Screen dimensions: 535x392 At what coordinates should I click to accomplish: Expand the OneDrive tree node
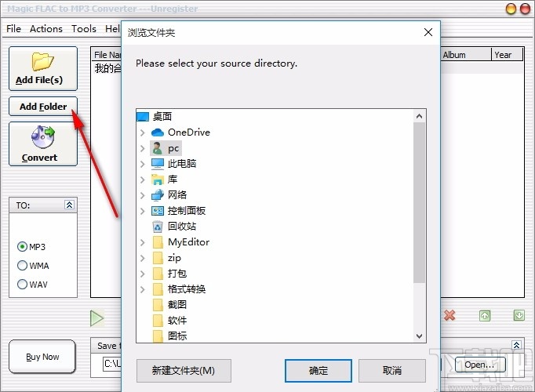143,132
